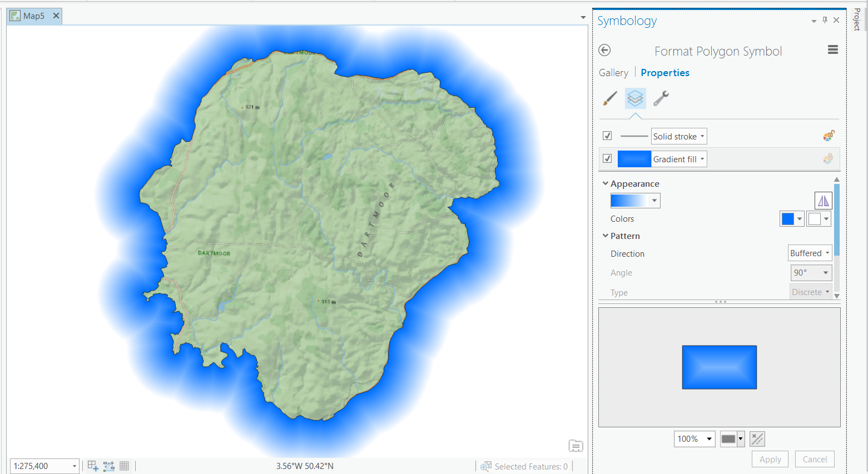Collapse the Pattern section
The width and height of the screenshot is (868, 474).
pos(606,236)
